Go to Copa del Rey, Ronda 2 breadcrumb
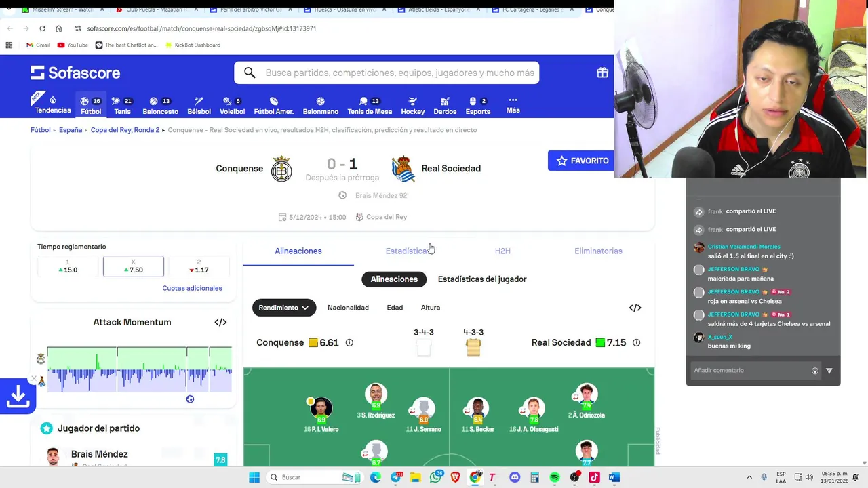868x488 pixels. coord(125,130)
